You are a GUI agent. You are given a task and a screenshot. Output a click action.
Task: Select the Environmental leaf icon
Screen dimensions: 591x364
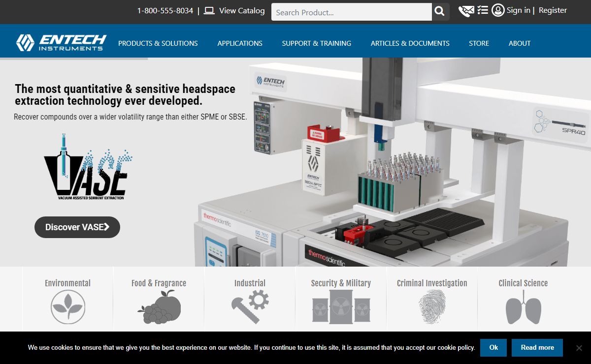68,307
